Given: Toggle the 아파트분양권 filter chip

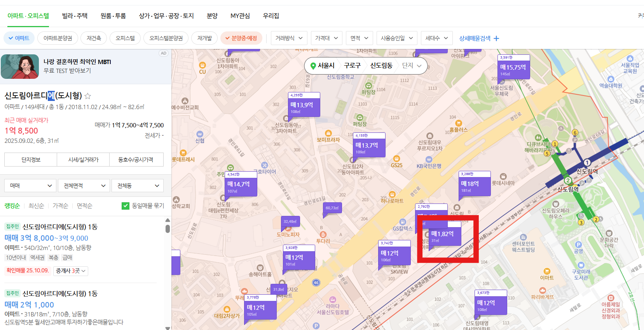Looking at the screenshot, I should pyautogui.click(x=58, y=38).
